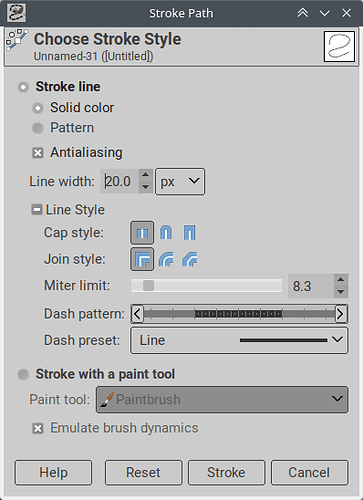The image size is (363, 500).
Task: Shift dash pattern left with arrow
Action: [137, 314]
